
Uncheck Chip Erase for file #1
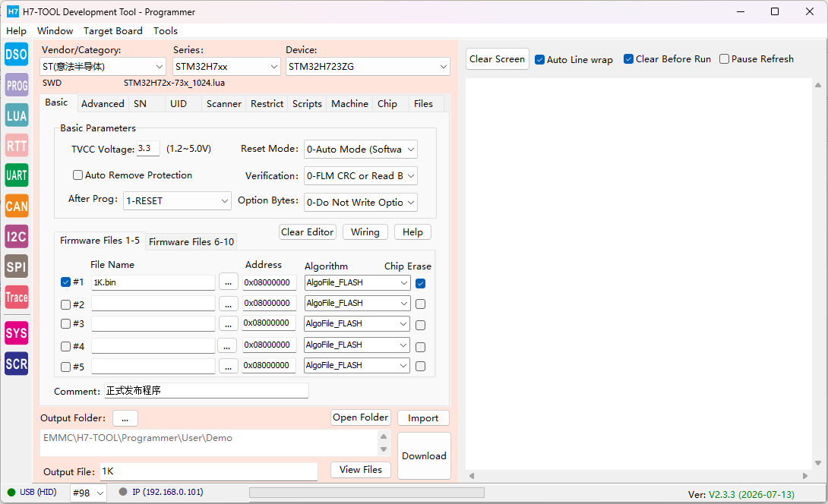[x=420, y=283]
